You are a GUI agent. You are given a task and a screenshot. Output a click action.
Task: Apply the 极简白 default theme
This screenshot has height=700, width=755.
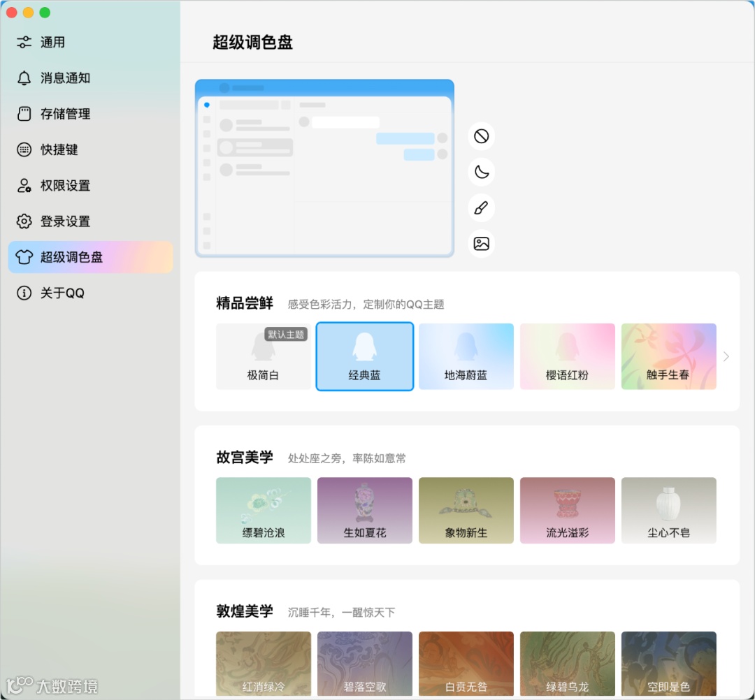[264, 356]
